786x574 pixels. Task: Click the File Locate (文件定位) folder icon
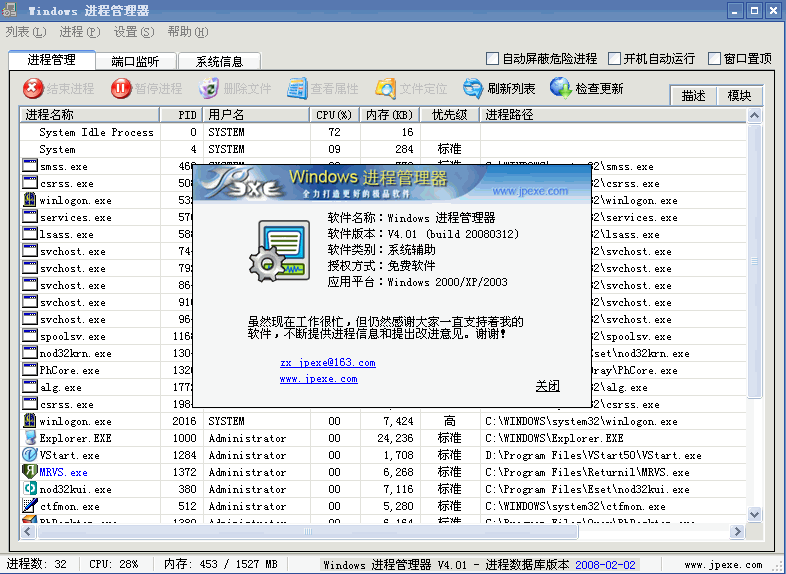pyautogui.click(x=385, y=89)
